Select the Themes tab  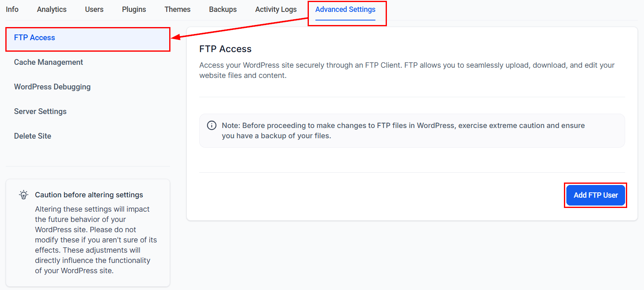(177, 9)
